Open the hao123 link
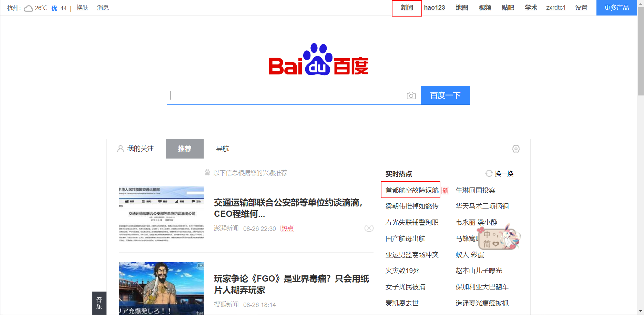The image size is (644, 315). pos(435,8)
